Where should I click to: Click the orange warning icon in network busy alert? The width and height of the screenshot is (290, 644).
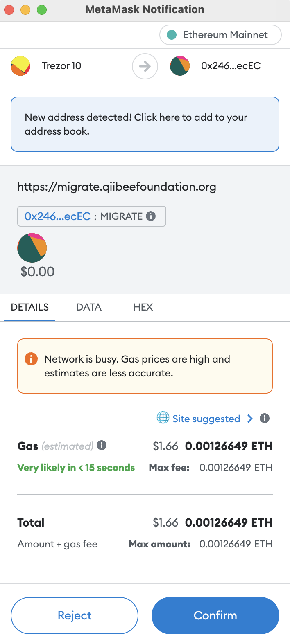pos(31,359)
